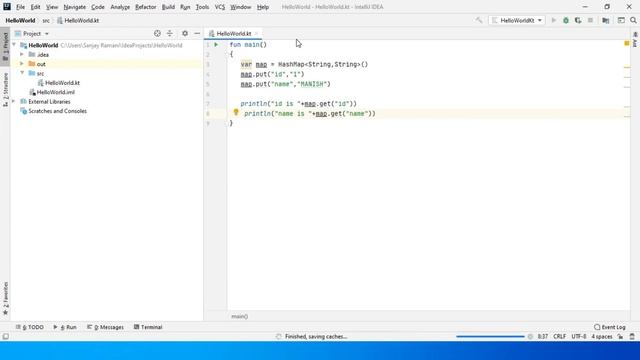The image size is (640, 360).
Task: Click the Collapse All icon in Project panel
Action: pos(170,33)
